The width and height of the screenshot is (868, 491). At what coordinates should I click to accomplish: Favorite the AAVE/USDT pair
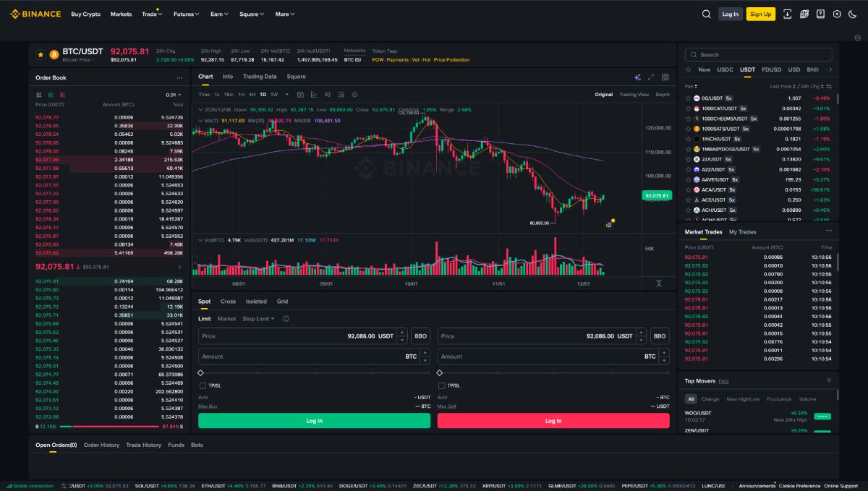(689, 179)
